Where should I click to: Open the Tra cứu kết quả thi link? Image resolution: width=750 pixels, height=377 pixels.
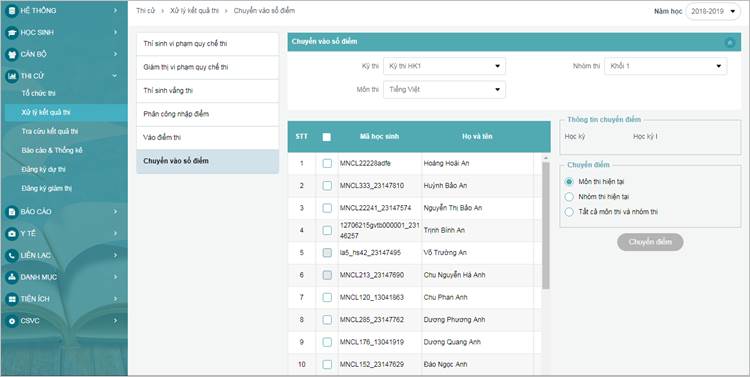tap(50, 131)
